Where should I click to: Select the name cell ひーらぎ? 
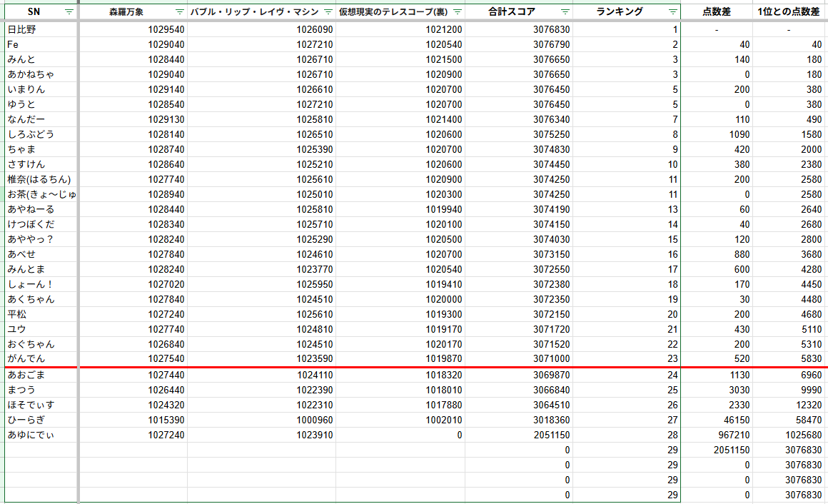pos(41,420)
